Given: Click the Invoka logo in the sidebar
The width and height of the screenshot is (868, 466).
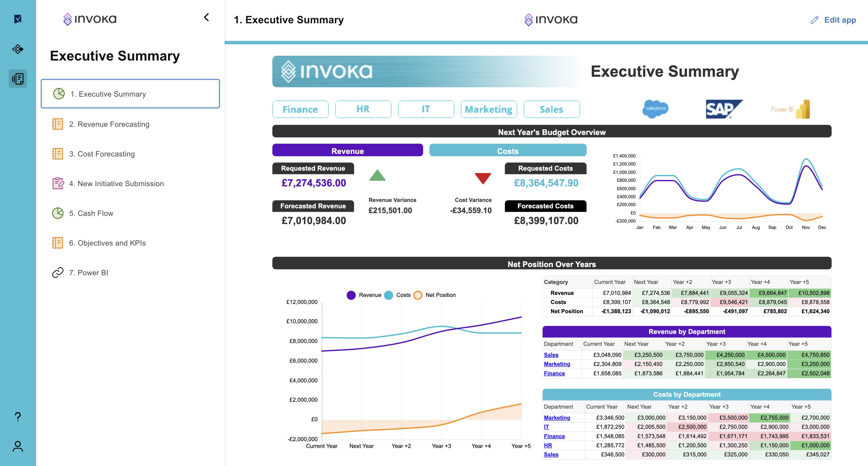Looking at the screenshot, I should pos(90,19).
